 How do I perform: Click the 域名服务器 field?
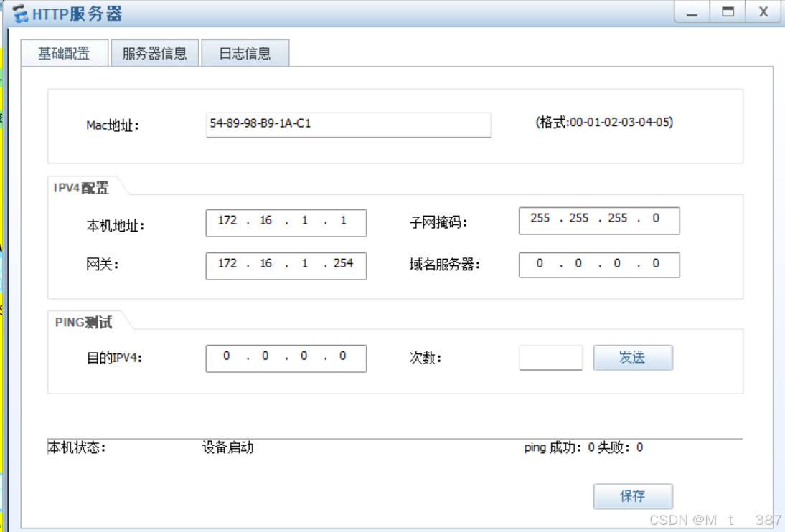coord(599,265)
